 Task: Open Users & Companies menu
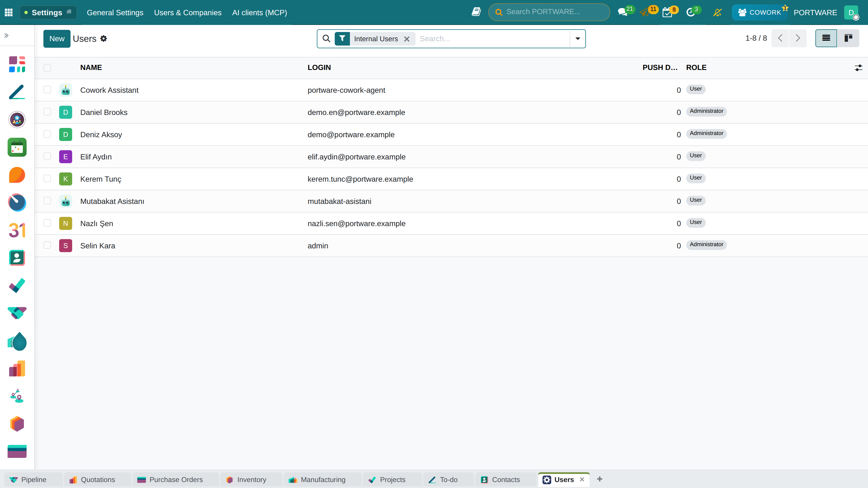pyautogui.click(x=188, y=12)
